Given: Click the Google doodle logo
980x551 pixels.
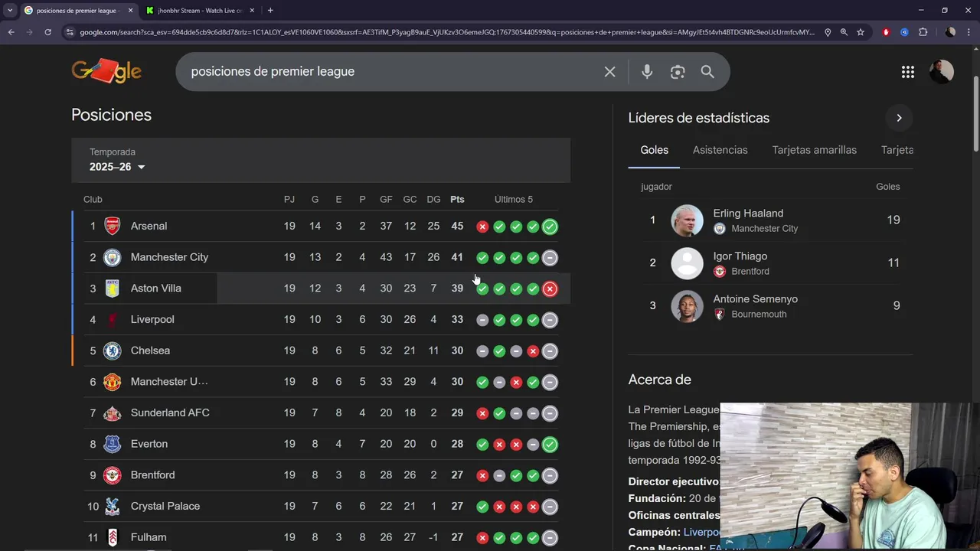Looking at the screenshot, I should click(x=106, y=71).
